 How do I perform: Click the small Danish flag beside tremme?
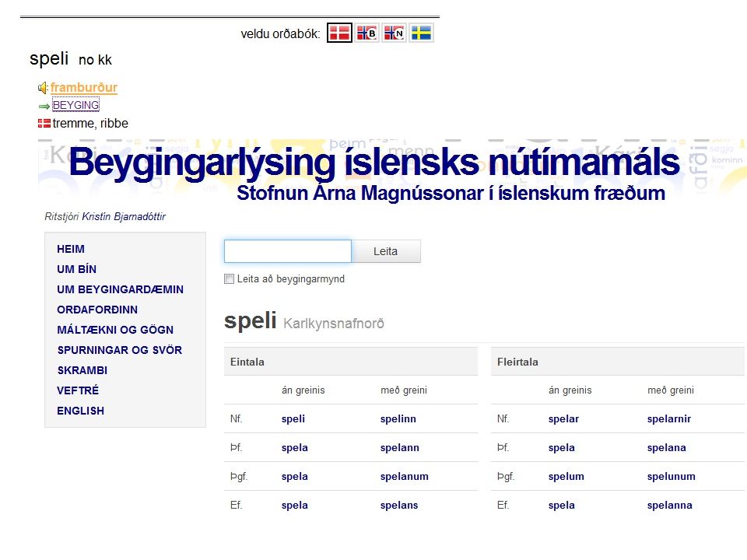pos(44,124)
